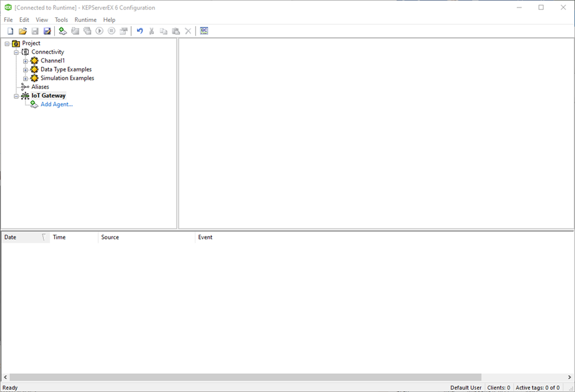575x392 pixels.
Task: Click Default User in status bar
Action: [x=466, y=388]
